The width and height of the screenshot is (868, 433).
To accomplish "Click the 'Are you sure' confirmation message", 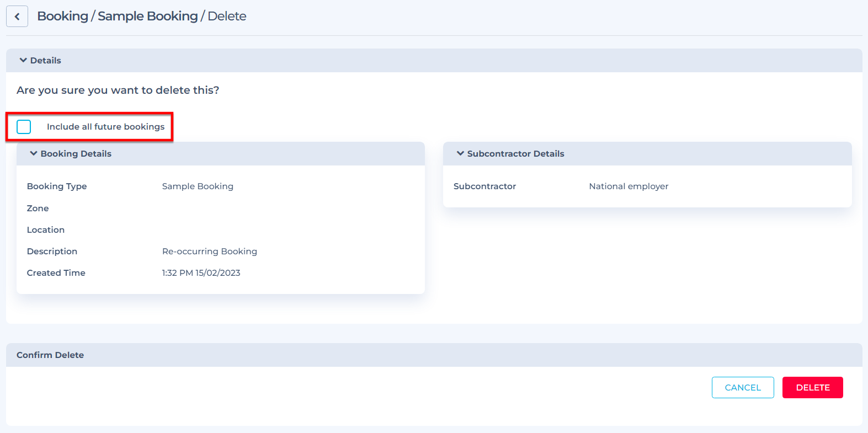I will click(118, 90).
